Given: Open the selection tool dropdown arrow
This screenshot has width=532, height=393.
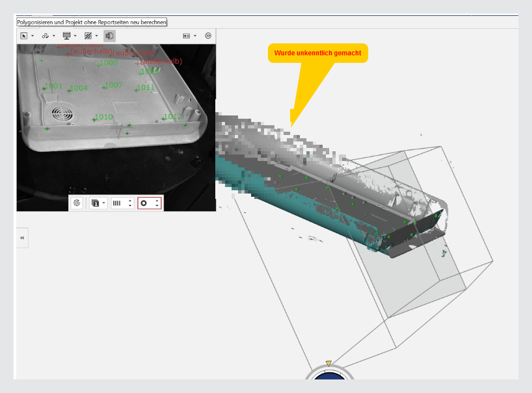Looking at the screenshot, I should 33,36.
